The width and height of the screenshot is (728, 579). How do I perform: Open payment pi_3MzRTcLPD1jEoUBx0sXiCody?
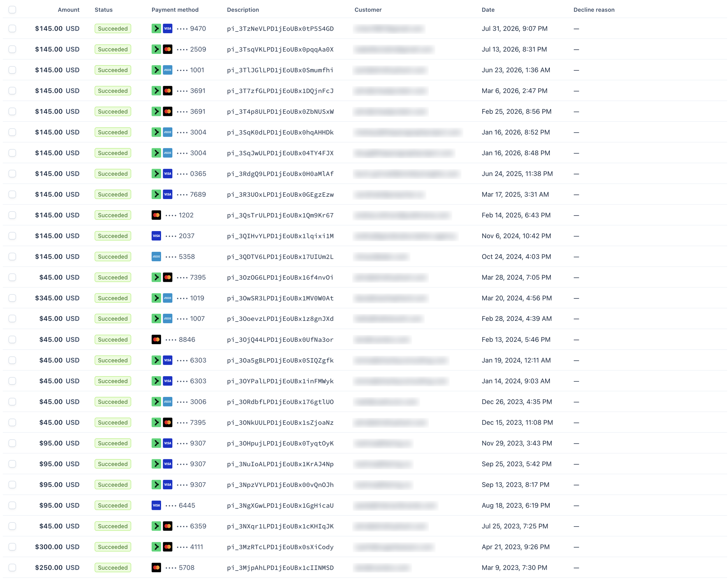tap(280, 547)
